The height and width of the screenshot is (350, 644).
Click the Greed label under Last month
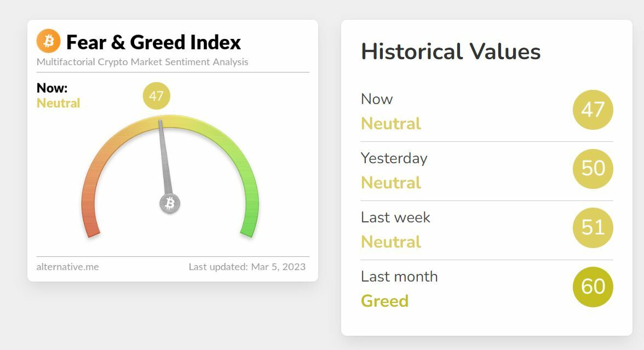tap(384, 301)
